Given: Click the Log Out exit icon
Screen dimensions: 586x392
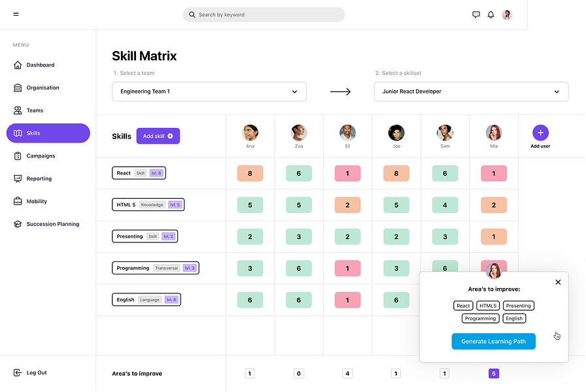Looking at the screenshot, I should (x=18, y=372).
